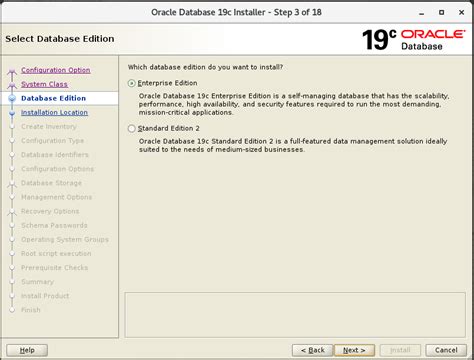Open the Configuration Option step link
474x360 pixels.
pyautogui.click(x=56, y=70)
